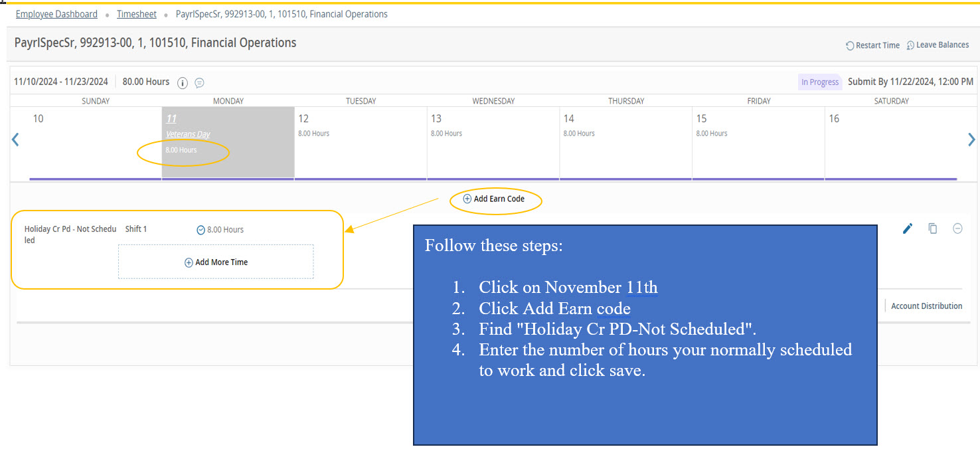980x453 pixels.
Task: Go to the next week
Action: click(x=971, y=139)
